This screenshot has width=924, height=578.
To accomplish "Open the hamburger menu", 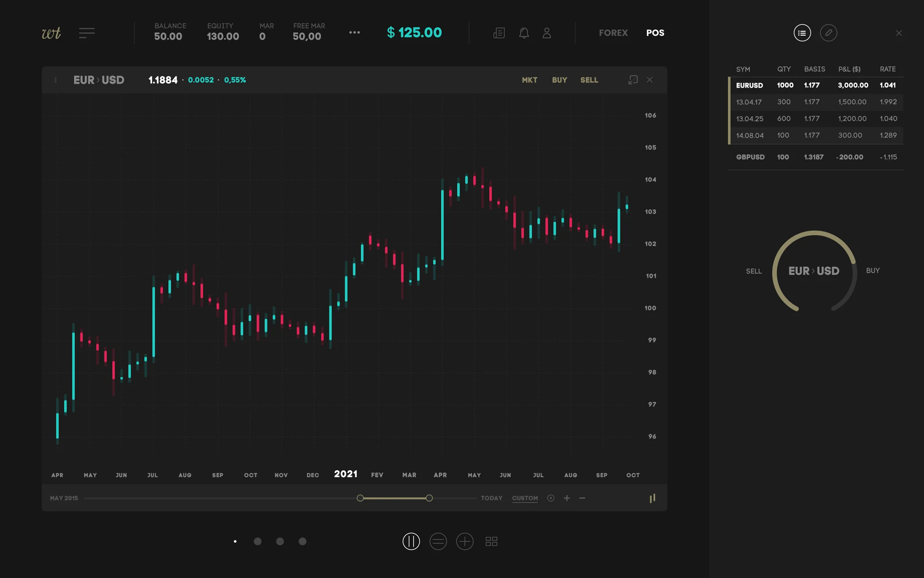I will [x=87, y=33].
